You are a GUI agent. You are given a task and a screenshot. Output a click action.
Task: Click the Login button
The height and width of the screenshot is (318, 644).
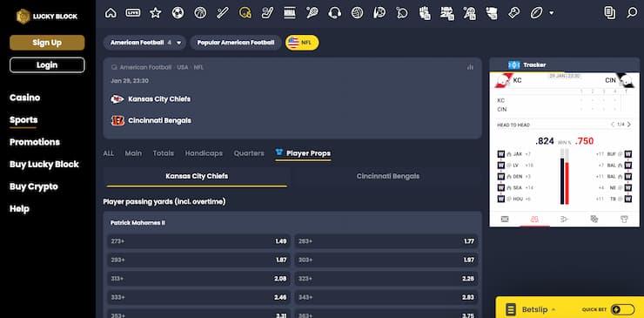47,65
